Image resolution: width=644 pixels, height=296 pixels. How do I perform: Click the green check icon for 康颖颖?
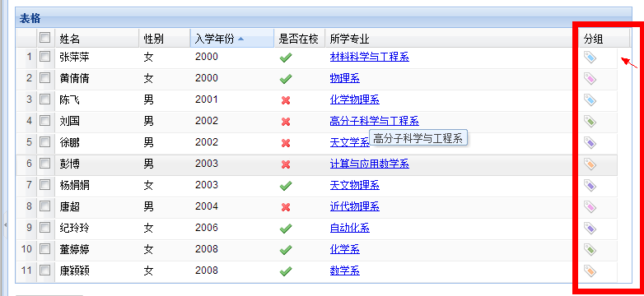point(286,271)
